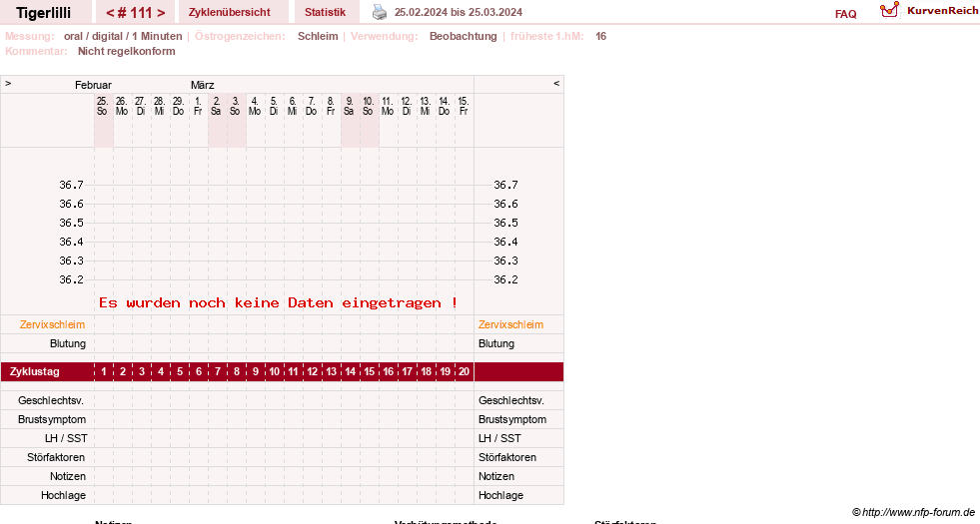Image resolution: width=980 pixels, height=524 pixels.
Task: Select date column 15. Fr
Action: pyautogui.click(x=464, y=106)
